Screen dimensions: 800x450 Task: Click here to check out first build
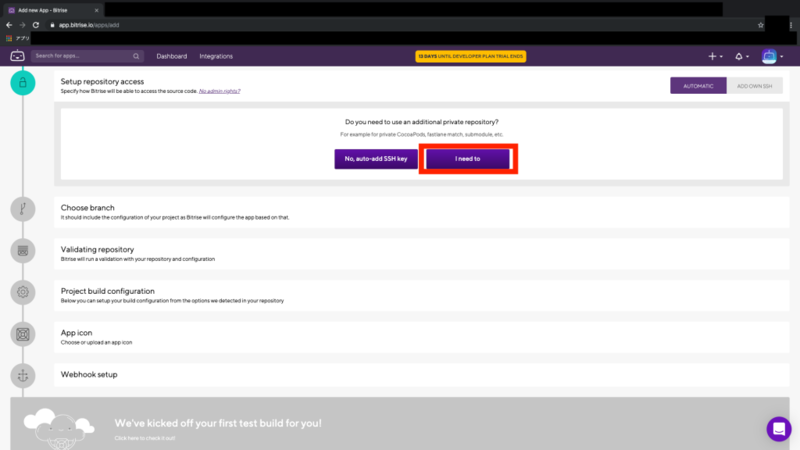pos(145,438)
